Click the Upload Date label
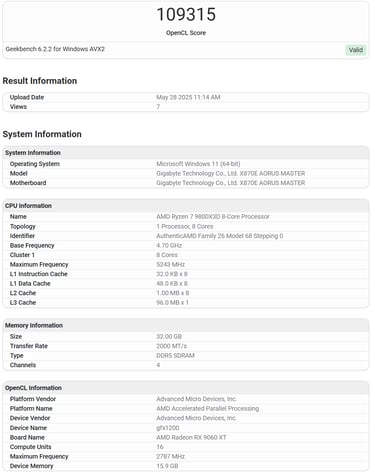This screenshot has width=375, height=472. coord(27,97)
